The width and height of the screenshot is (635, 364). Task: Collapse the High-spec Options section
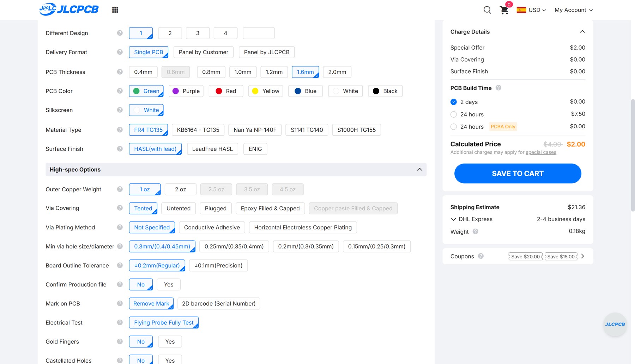(x=419, y=169)
